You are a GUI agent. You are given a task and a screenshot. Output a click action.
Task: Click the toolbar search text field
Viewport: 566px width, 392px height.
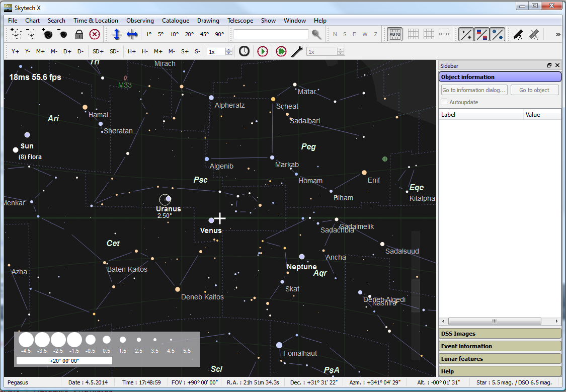[x=271, y=34]
